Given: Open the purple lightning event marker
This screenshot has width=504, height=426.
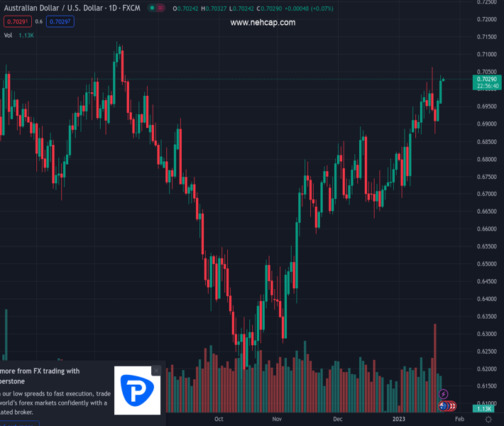Looking at the screenshot, I should pyautogui.click(x=444, y=394).
